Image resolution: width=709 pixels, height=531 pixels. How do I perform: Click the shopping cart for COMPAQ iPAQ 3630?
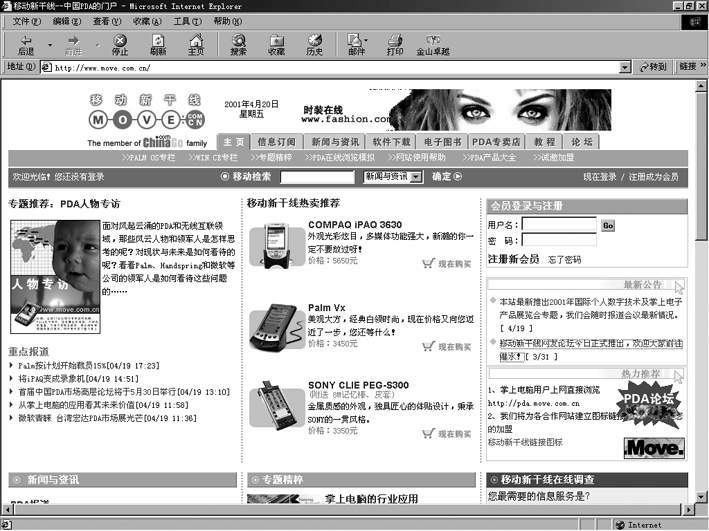click(x=428, y=263)
